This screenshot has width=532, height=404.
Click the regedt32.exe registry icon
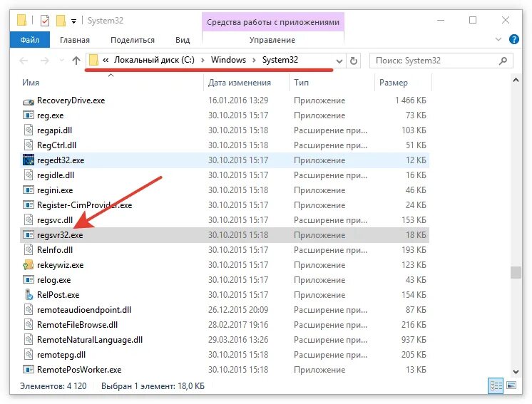click(29, 160)
